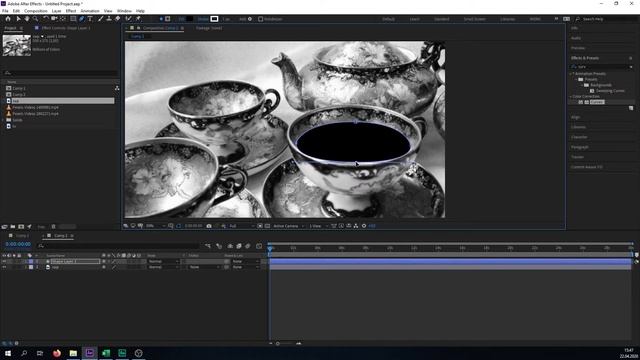Open the Active Camera 3D view dropdown

289,226
